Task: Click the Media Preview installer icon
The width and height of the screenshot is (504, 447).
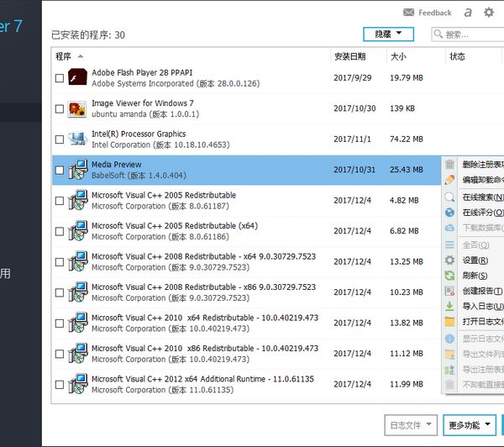Action: [x=77, y=170]
